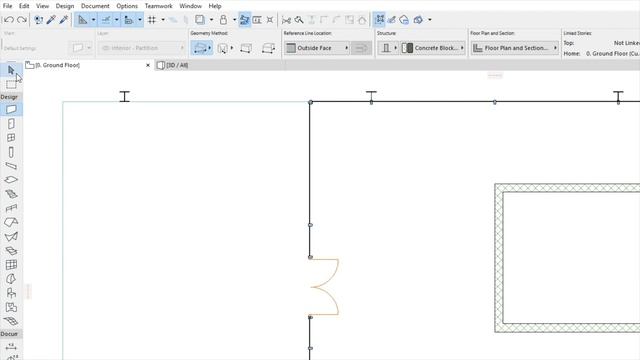Toggle suspend groups button
The width and height of the screenshot is (640, 360).
(379, 20)
